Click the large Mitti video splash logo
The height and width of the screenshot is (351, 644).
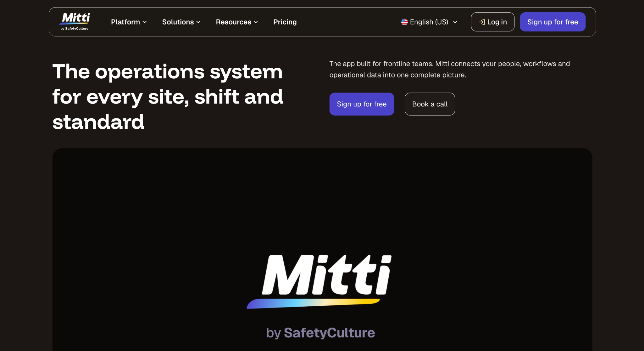point(319,282)
